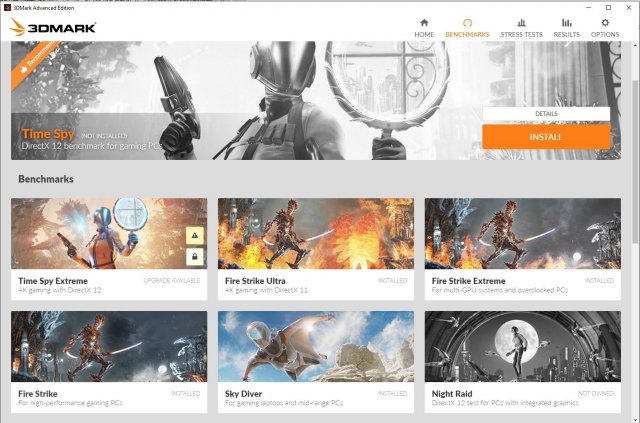Click INSTALLED status on Sky Diver

(x=392, y=394)
